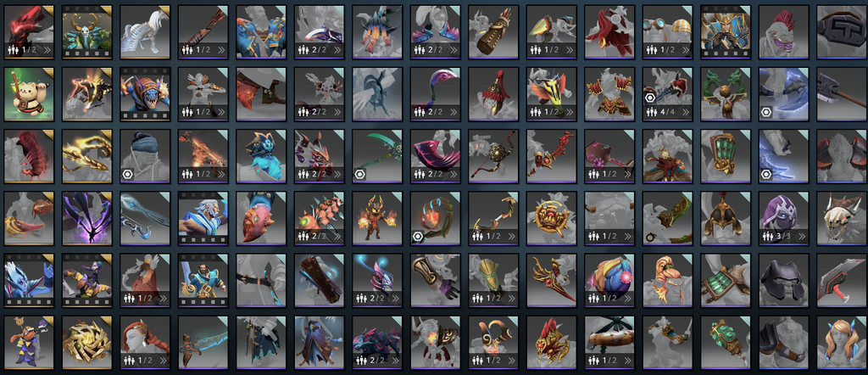
Task: Pick the blonde hair with blue wings item
Action: [x=842, y=342]
